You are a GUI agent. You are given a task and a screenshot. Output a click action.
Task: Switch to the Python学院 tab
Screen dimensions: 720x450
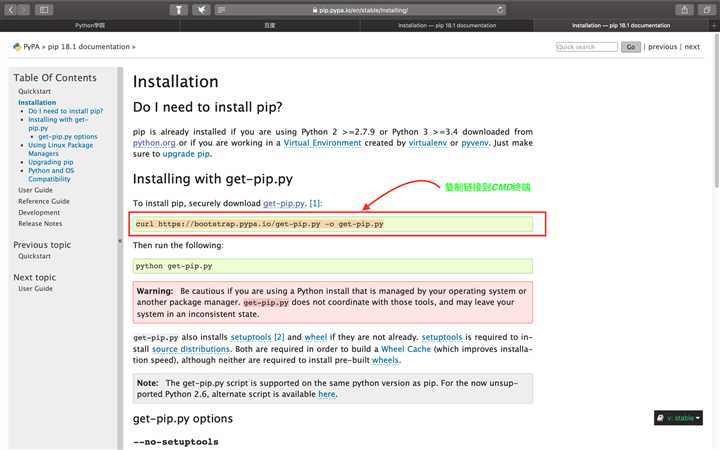click(90, 25)
